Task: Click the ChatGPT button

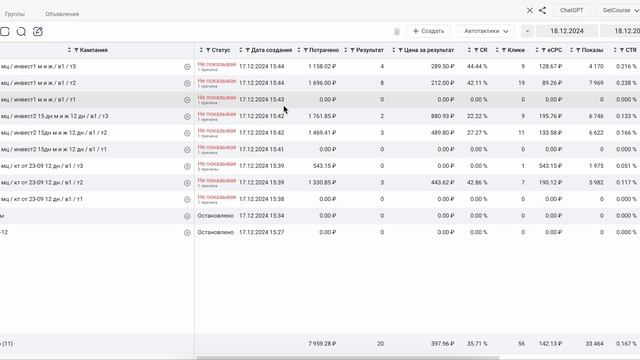Action: click(x=571, y=10)
